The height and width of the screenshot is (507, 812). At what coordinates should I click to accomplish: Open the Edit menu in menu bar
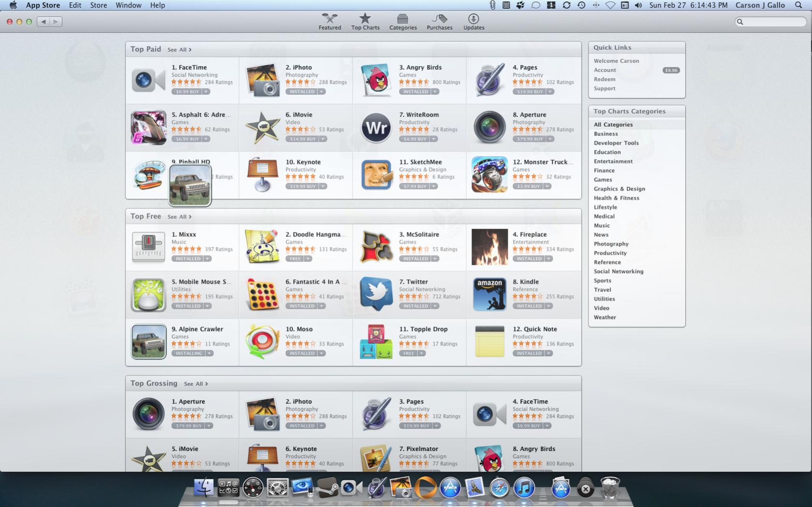75,5
